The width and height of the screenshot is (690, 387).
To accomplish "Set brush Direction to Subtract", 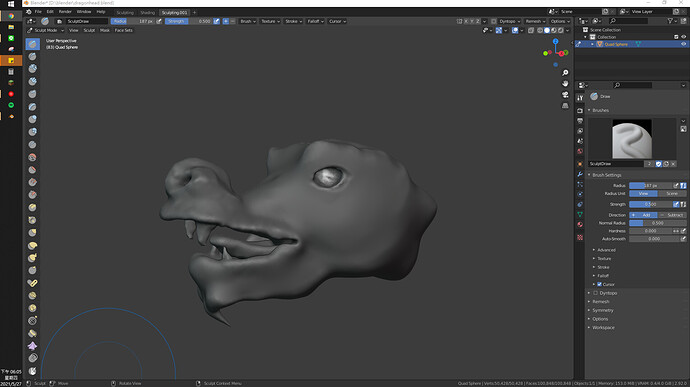I will coord(672,215).
